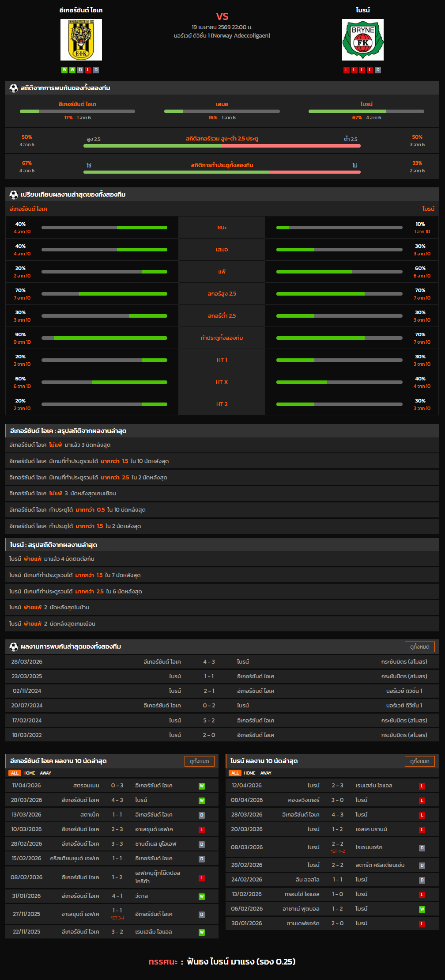
Task: Click the สูง-ต่ำ 2.5 ประตู stats bar
Action: click(222, 145)
